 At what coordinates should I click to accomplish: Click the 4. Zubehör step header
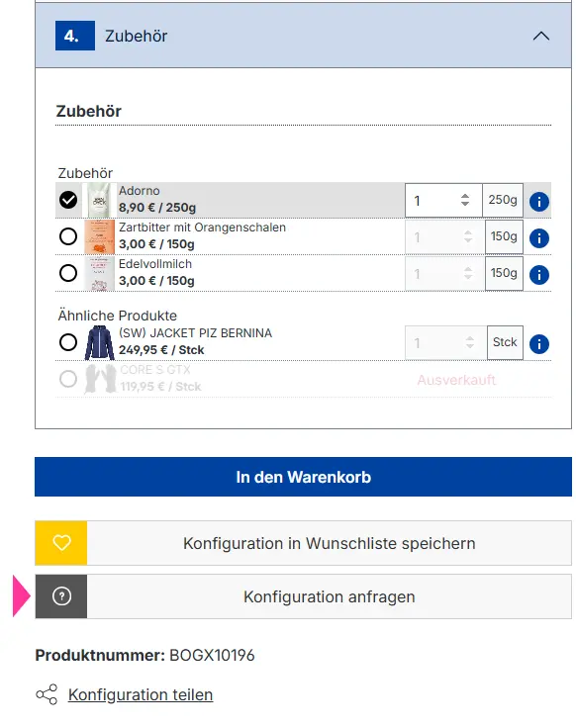(x=303, y=36)
